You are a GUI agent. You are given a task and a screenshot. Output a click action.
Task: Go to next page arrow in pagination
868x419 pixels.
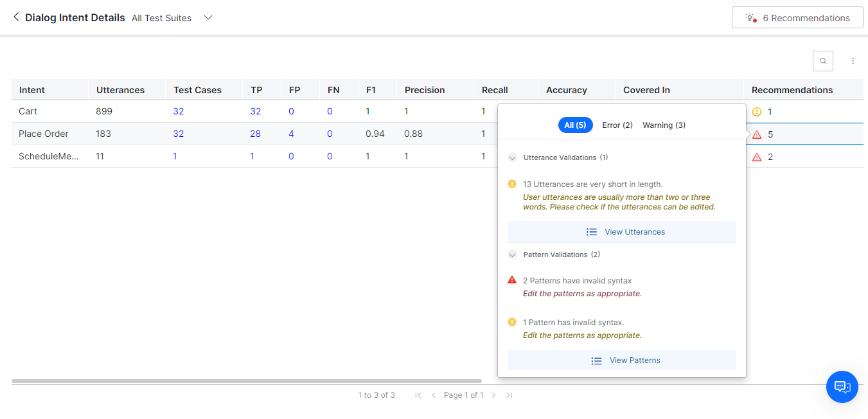493,395
